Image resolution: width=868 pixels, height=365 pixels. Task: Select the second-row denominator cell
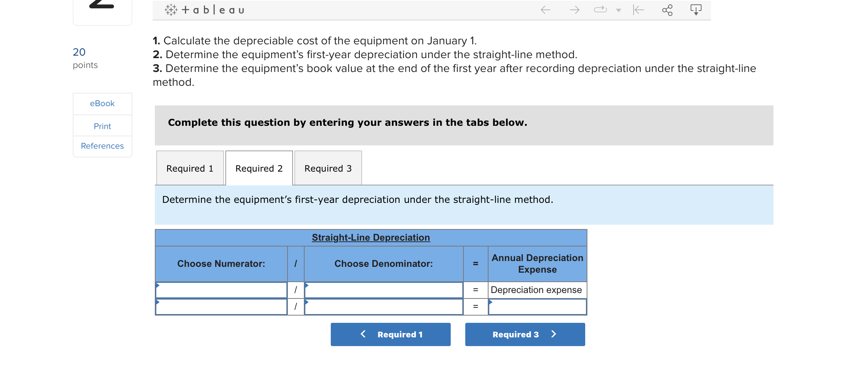tap(383, 307)
